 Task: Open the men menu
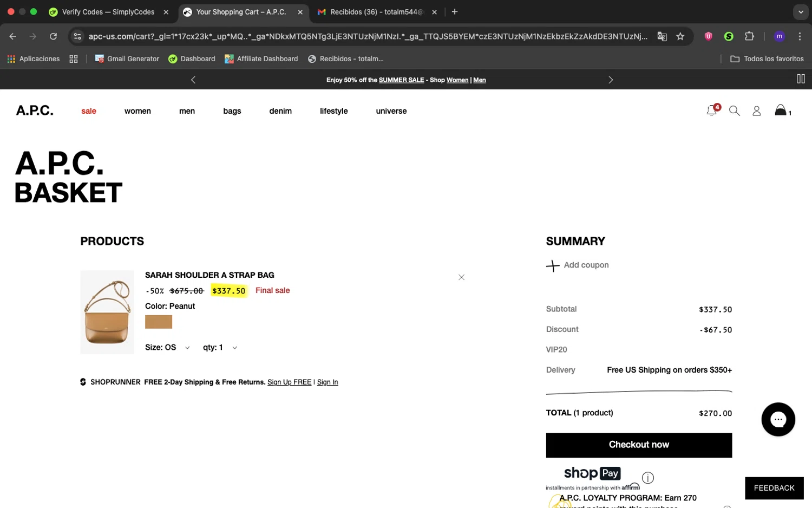point(187,111)
